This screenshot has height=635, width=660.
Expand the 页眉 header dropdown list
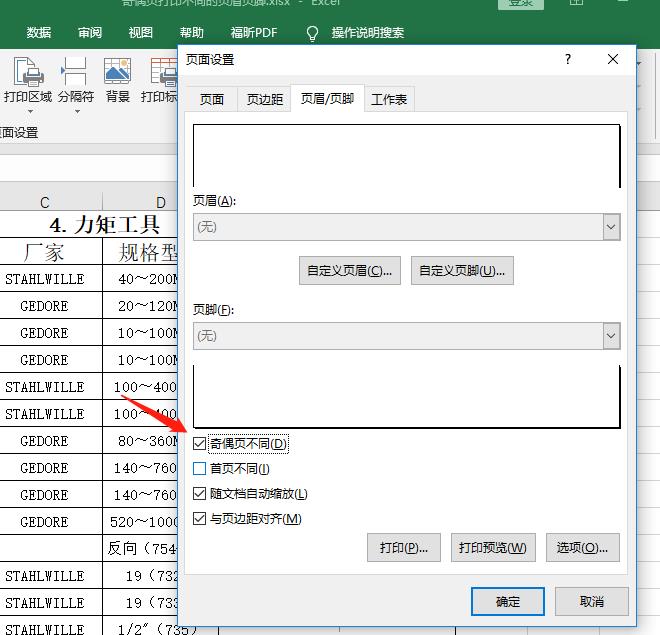[x=611, y=227]
